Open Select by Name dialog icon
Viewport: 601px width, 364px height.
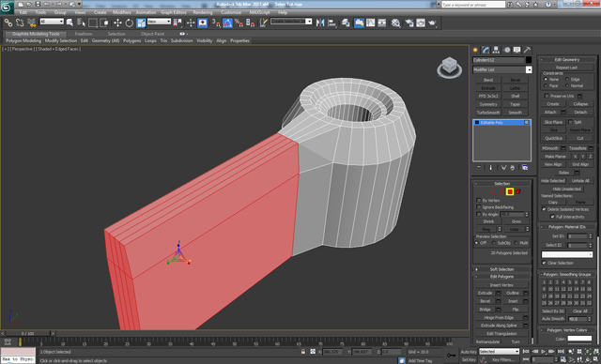[82, 23]
